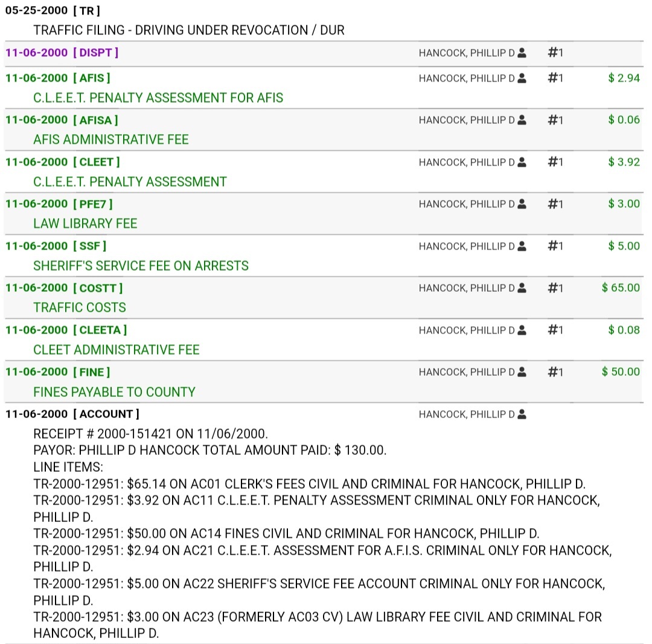
Task: Click the person icon in the PFE7 row
Action: coord(522,204)
